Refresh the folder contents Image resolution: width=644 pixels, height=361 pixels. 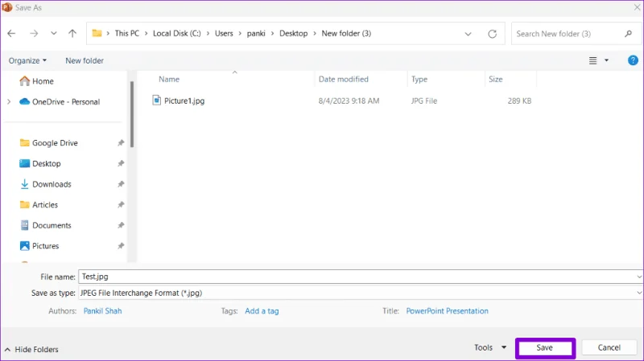coord(492,34)
